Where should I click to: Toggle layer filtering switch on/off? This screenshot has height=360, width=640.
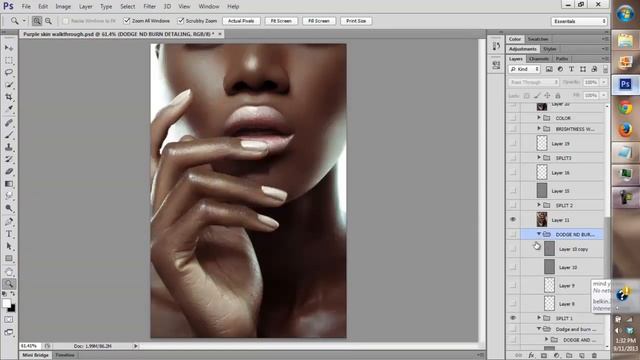pos(605,69)
